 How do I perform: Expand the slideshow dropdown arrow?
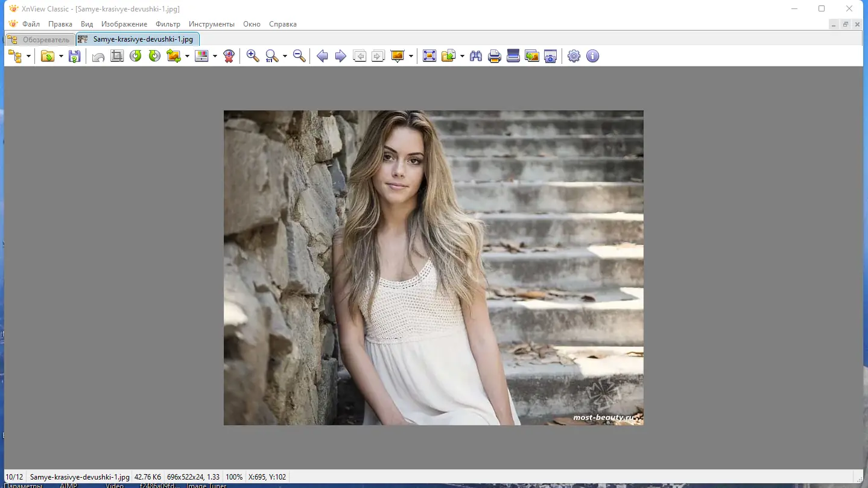pos(411,56)
